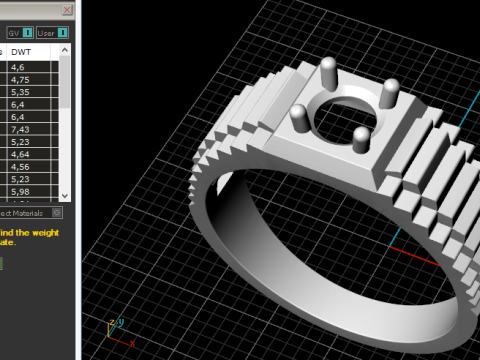Select the 6,4 cell just below 5,35
The height and width of the screenshot is (360, 480).
point(29,104)
